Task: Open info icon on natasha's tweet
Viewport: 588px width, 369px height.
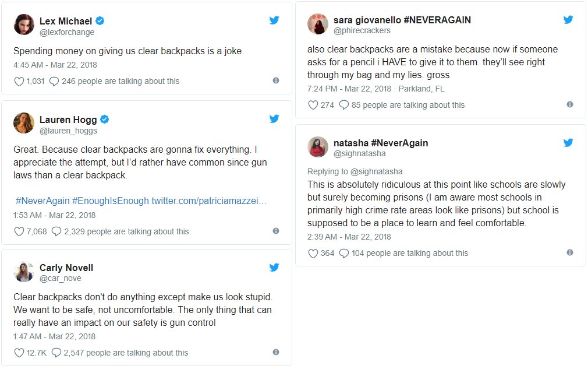Action: (x=569, y=252)
